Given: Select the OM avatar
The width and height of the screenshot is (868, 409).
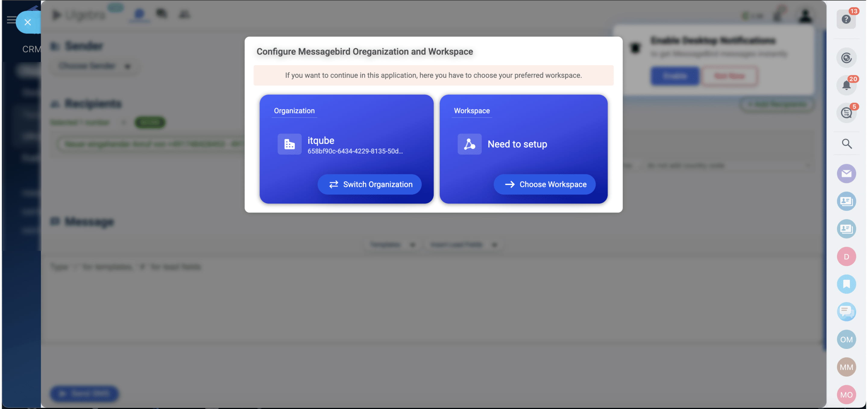Looking at the screenshot, I should tap(846, 340).
